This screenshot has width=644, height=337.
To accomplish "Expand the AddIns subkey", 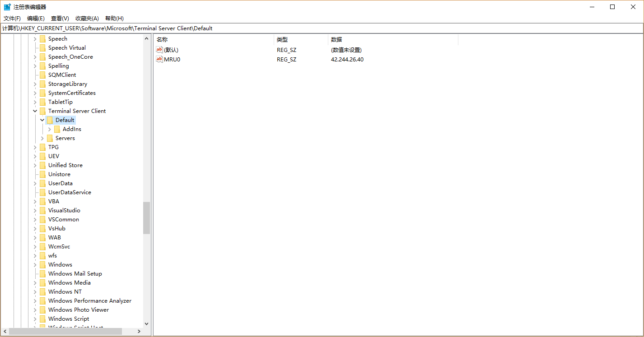I will pyautogui.click(x=50, y=129).
